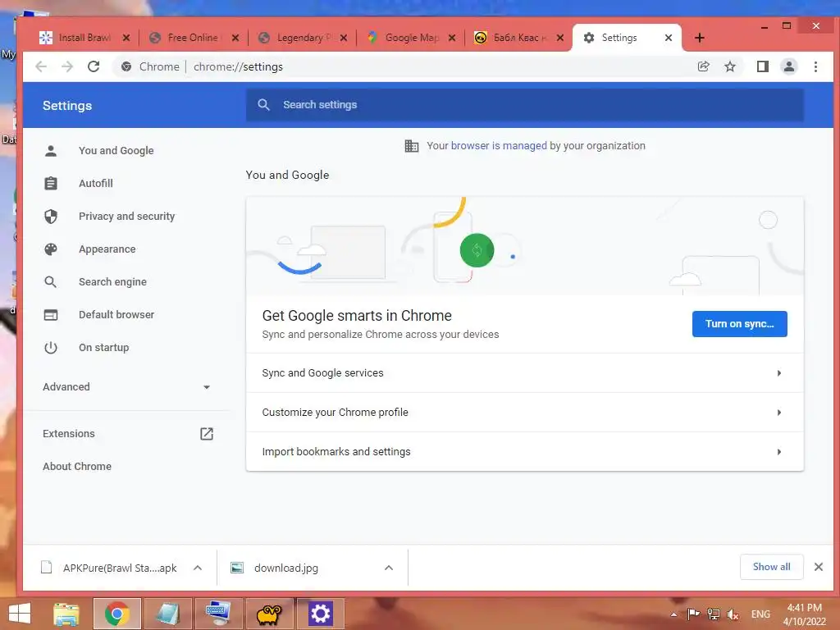Click the Default browser window icon
840x630 pixels.
[x=51, y=315]
